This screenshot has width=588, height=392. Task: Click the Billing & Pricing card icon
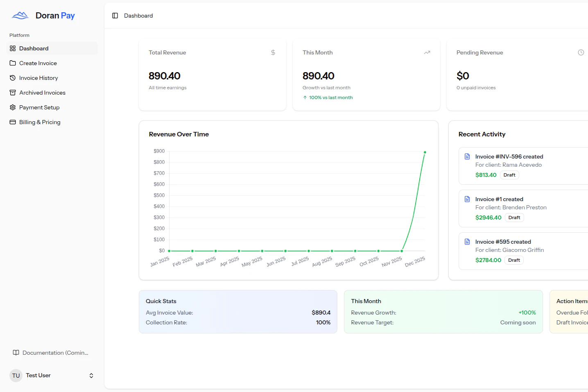(12, 122)
